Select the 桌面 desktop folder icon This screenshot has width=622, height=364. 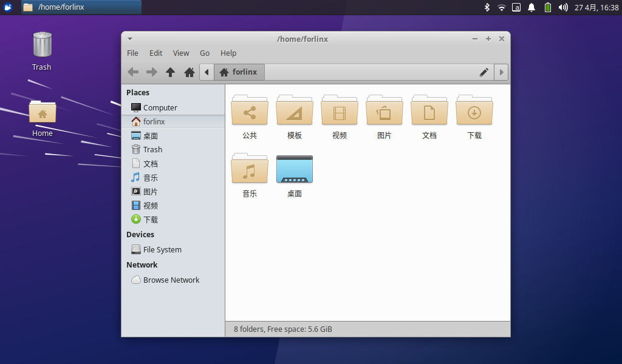click(x=295, y=169)
